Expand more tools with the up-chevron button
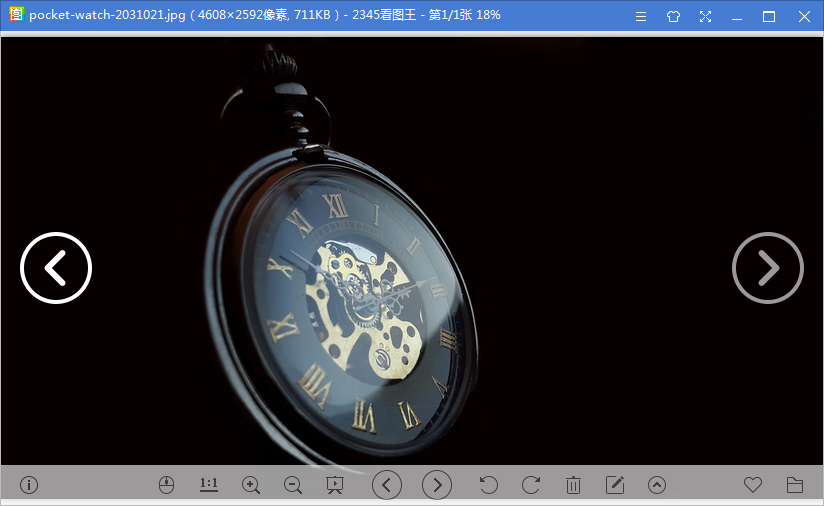 pos(657,485)
